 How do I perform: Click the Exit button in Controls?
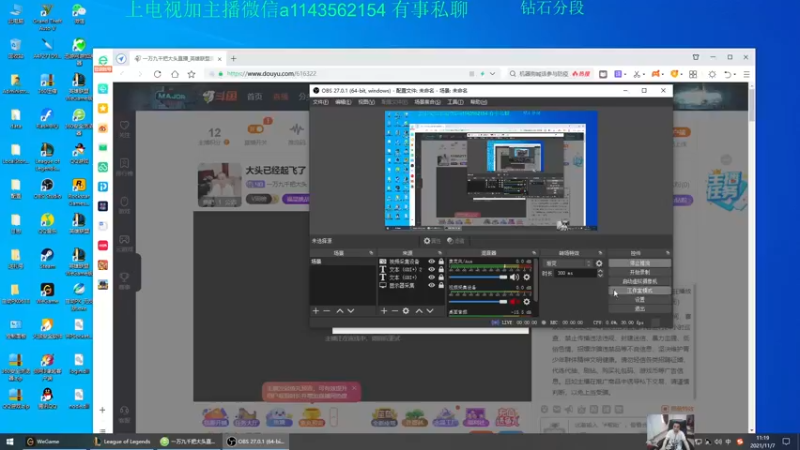tap(640, 309)
